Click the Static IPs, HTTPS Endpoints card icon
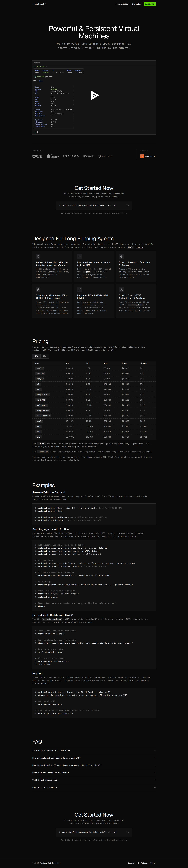 pos(121,290)
